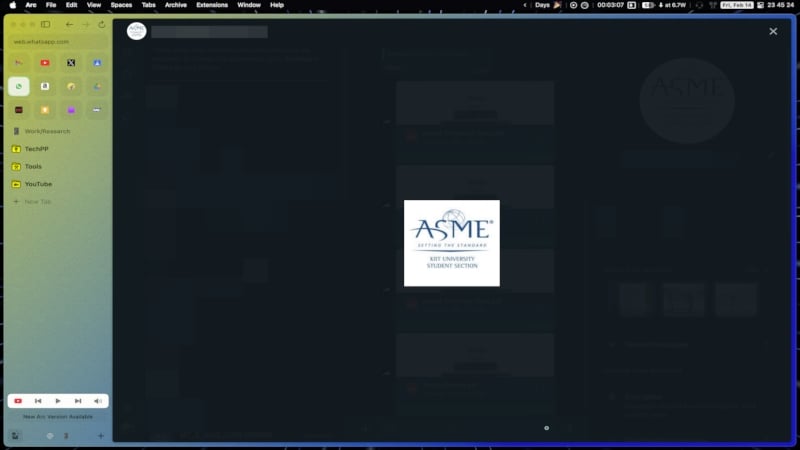The width and height of the screenshot is (800, 450).
Task: Open the Spaces menu
Action: (x=121, y=5)
